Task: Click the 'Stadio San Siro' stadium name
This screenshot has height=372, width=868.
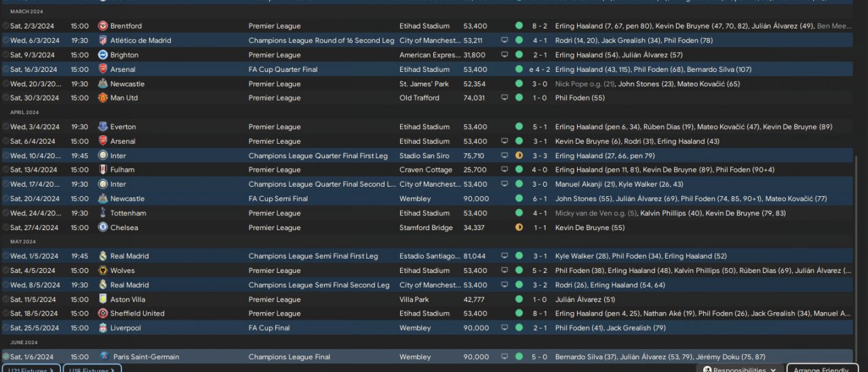Action: click(x=425, y=155)
